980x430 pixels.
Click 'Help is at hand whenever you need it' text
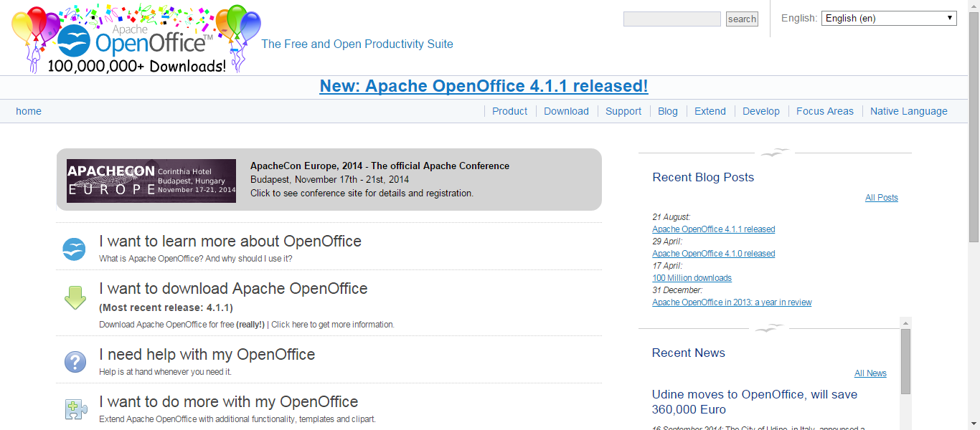coord(165,372)
